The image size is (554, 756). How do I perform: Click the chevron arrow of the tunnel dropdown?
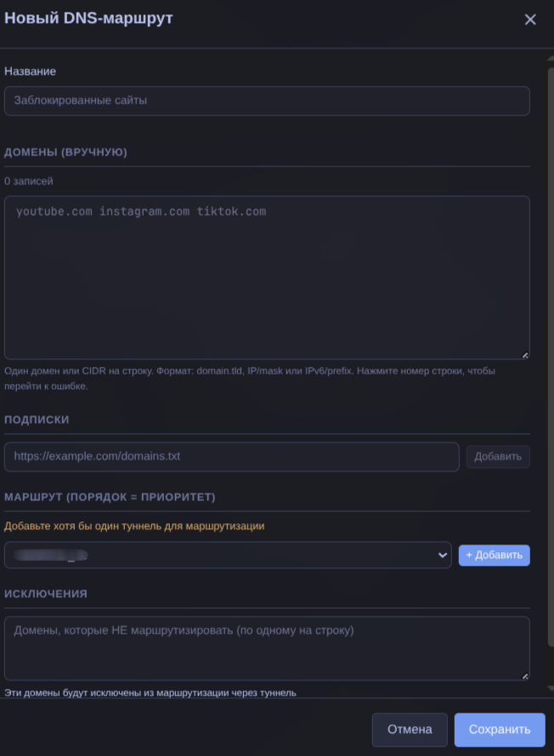pyautogui.click(x=442, y=555)
